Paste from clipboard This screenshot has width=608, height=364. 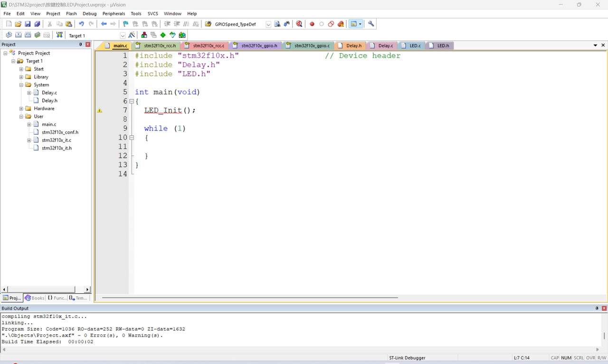(x=69, y=24)
